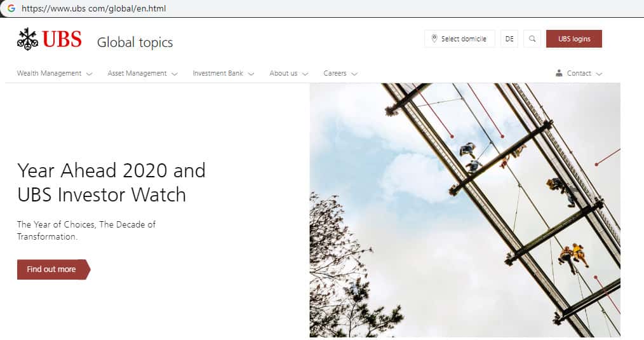The height and width of the screenshot is (340, 644).
Task: Expand the About us chevron
Action: [305, 74]
